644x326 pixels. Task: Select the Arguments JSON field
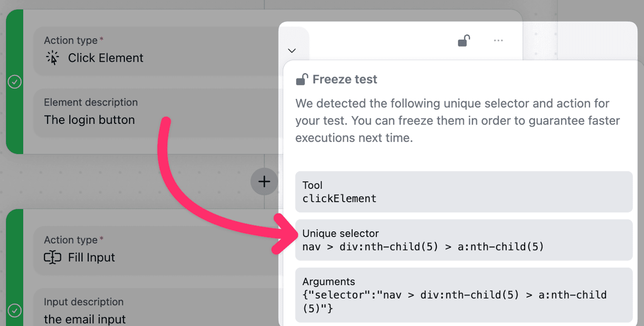pos(464,295)
